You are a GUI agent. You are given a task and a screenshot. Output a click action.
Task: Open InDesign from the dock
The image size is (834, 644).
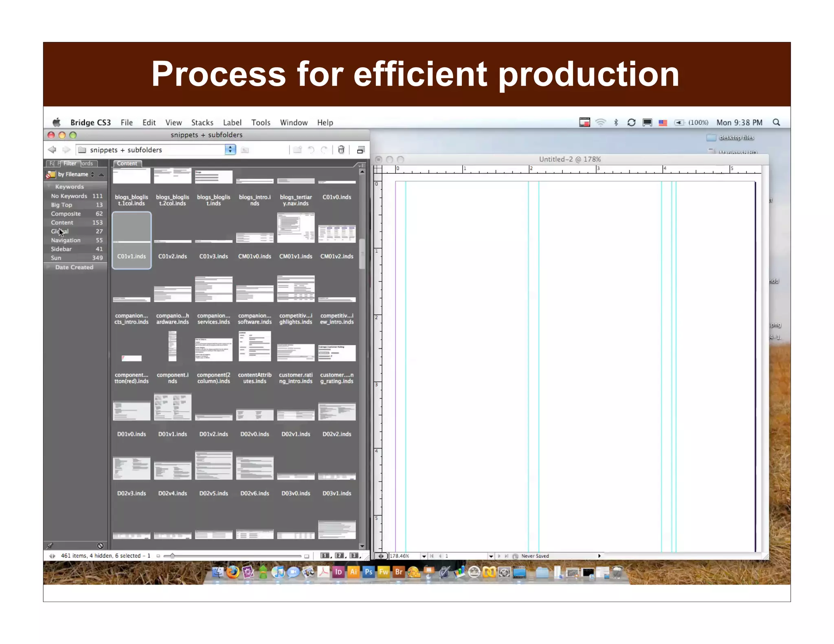[x=338, y=572]
